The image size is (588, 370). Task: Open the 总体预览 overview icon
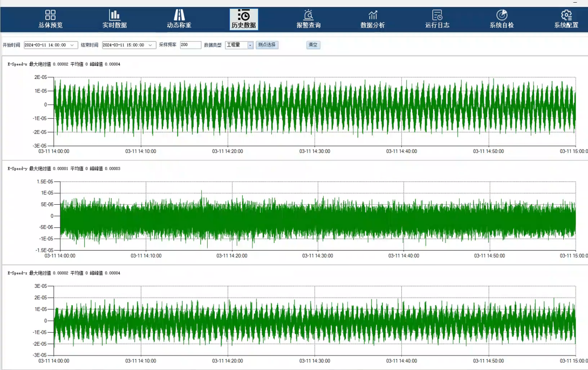click(x=50, y=15)
